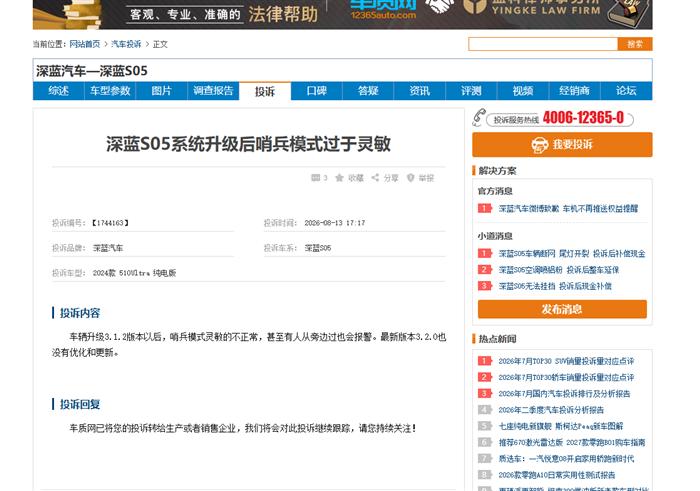
Task: Click the 法律帮助 top banner ad
Action: click(342, 14)
